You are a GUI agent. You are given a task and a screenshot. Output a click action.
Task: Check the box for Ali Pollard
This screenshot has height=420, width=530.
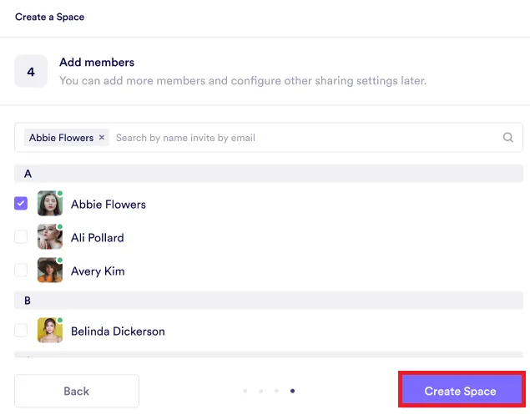(21, 237)
